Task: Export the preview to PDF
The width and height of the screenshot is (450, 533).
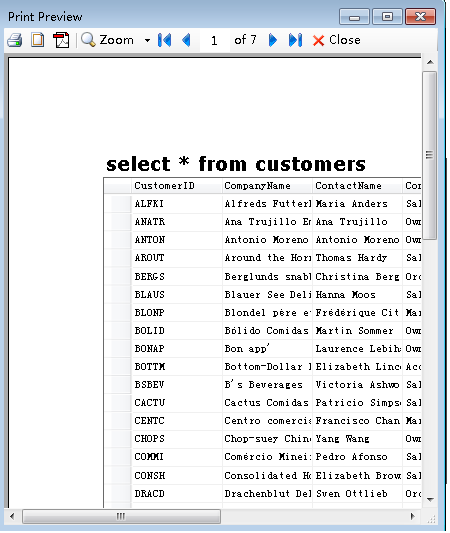Action: [x=62, y=40]
